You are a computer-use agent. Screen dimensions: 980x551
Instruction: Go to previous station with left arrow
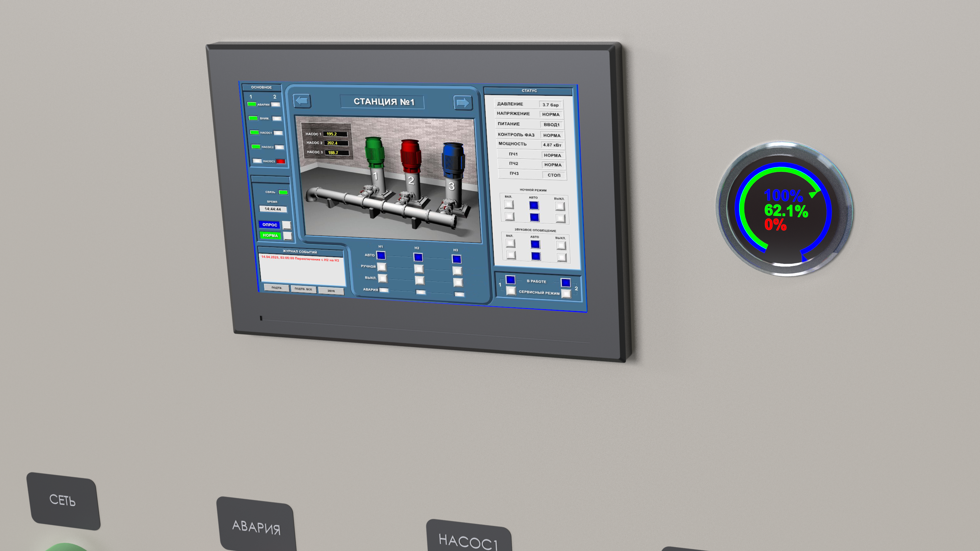point(302,101)
